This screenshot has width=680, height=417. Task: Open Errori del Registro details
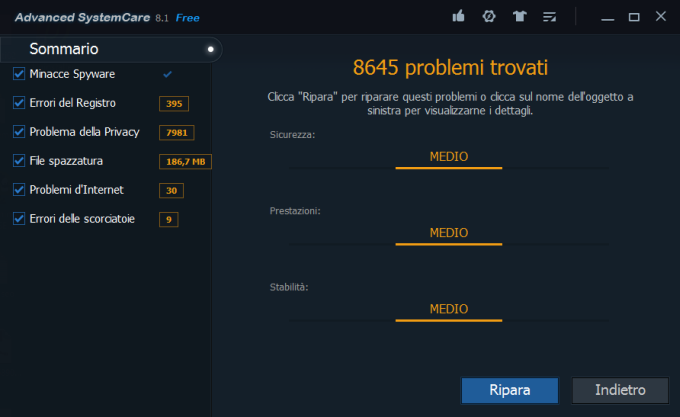click(x=72, y=103)
